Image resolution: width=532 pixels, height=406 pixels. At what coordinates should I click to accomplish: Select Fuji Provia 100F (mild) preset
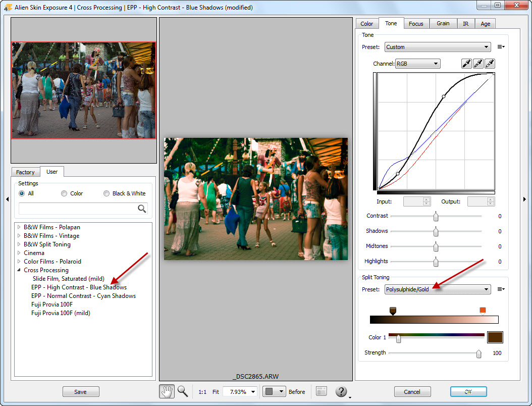pyautogui.click(x=61, y=313)
